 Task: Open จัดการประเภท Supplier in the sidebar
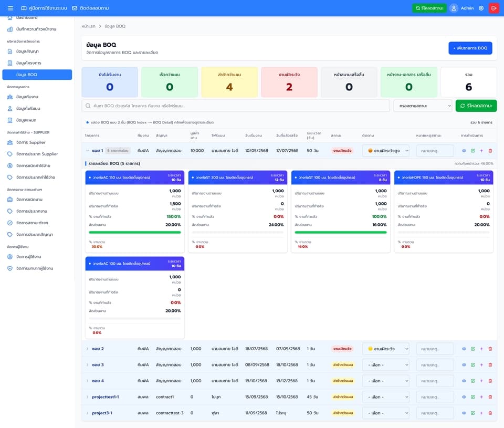[37, 154]
